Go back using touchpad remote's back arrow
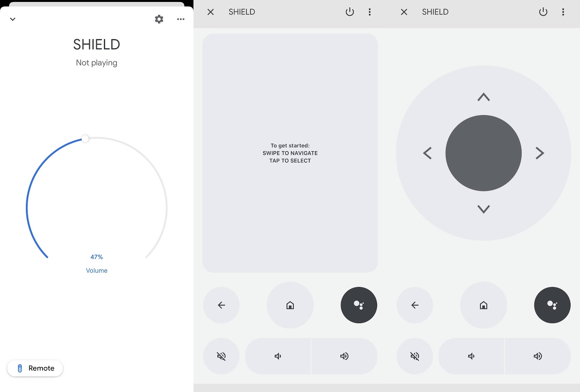580x392 pixels. pos(221,305)
